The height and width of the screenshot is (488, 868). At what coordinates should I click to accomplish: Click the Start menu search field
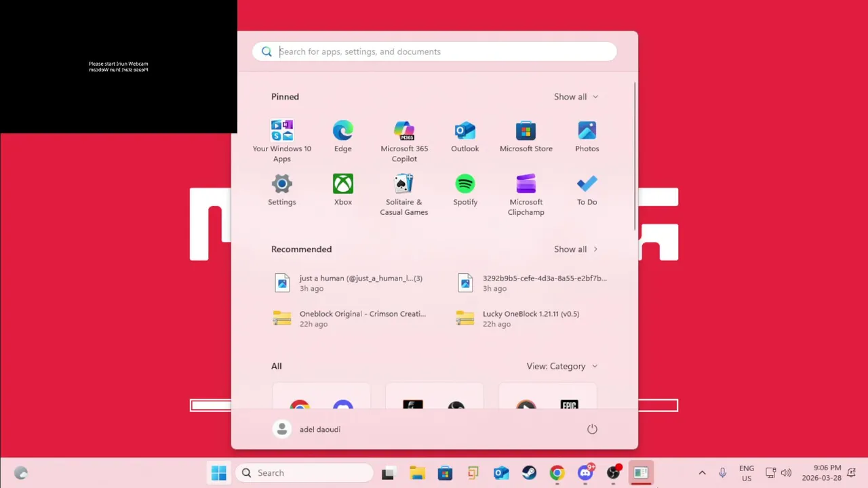click(435, 52)
